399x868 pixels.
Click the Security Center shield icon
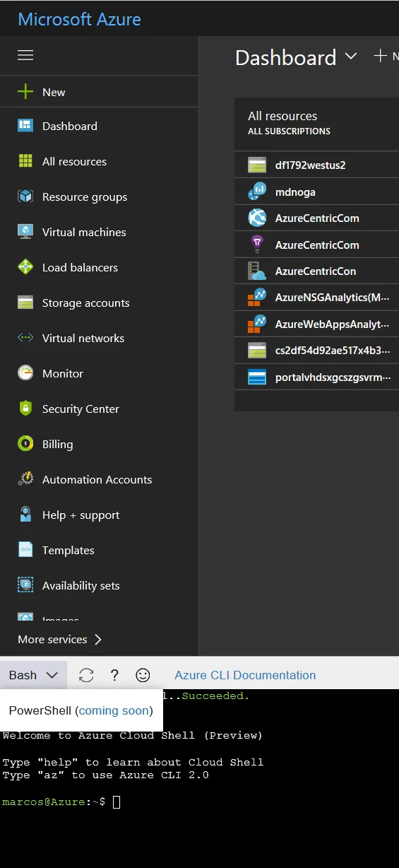pyautogui.click(x=25, y=409)
